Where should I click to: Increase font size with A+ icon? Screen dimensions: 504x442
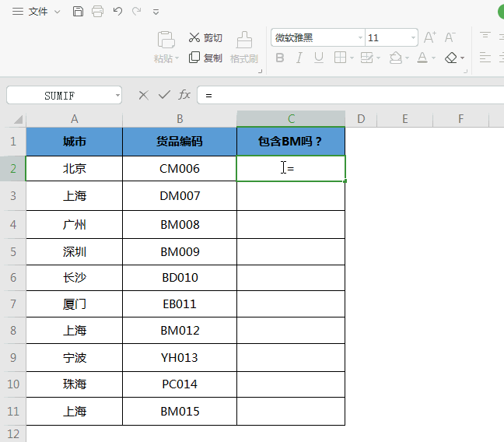pos(430,37)
